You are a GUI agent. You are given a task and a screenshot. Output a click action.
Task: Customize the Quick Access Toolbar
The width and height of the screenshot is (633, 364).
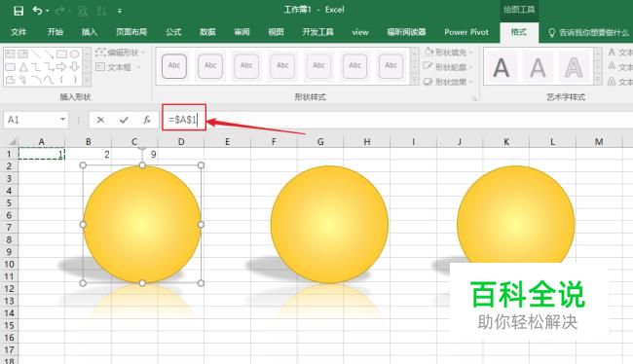pyautogui.click(x=120, y=11)
